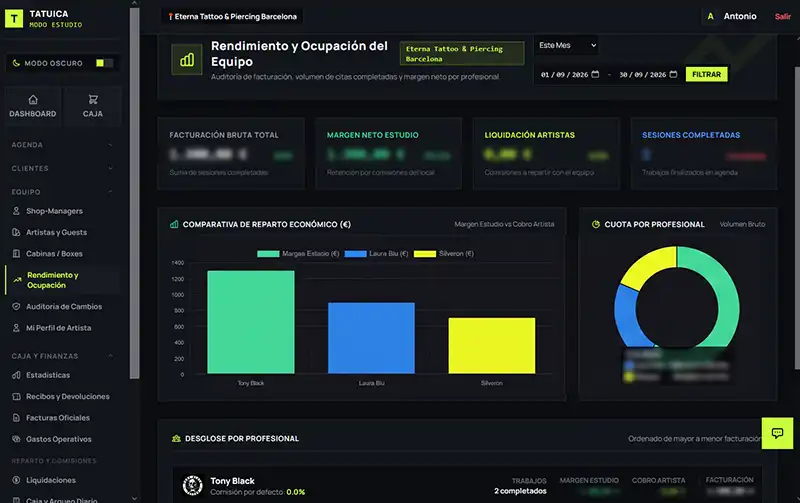
Task: Click the Tony Black avatar
Action: (193, 486)
